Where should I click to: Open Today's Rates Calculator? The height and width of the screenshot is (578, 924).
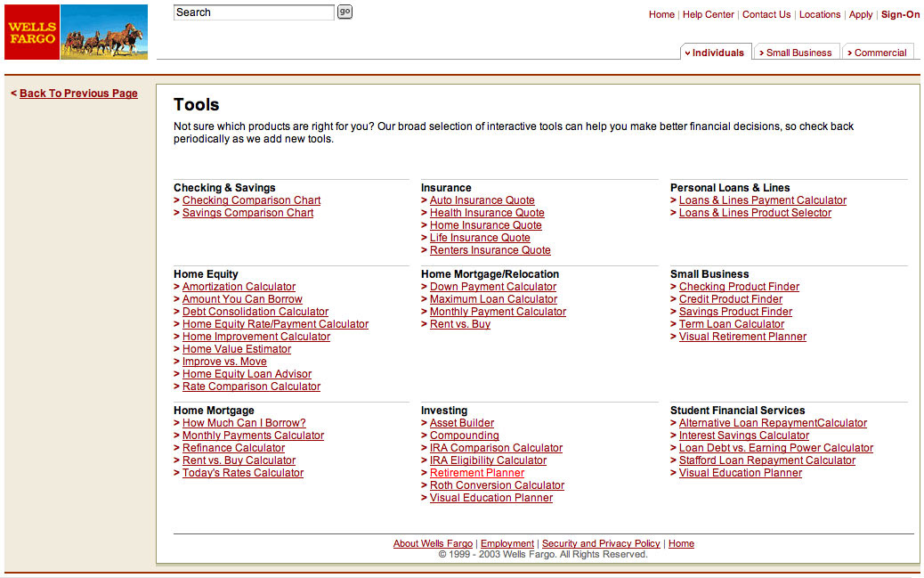pos(243,472)
